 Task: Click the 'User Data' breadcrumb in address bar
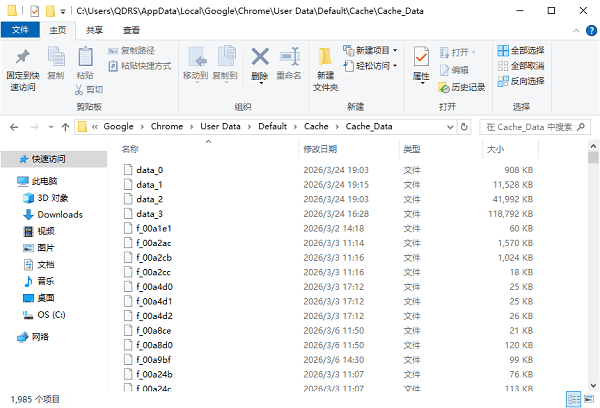click(x=222, y=127)
